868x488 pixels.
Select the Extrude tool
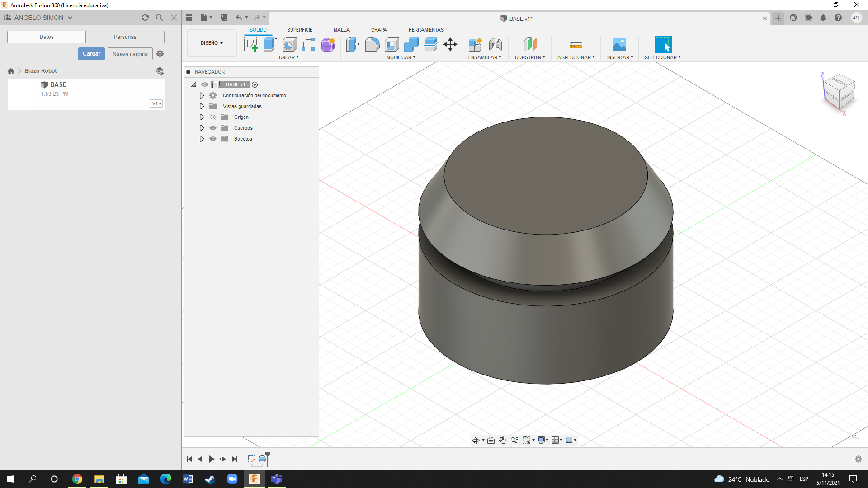click(270, 44)
